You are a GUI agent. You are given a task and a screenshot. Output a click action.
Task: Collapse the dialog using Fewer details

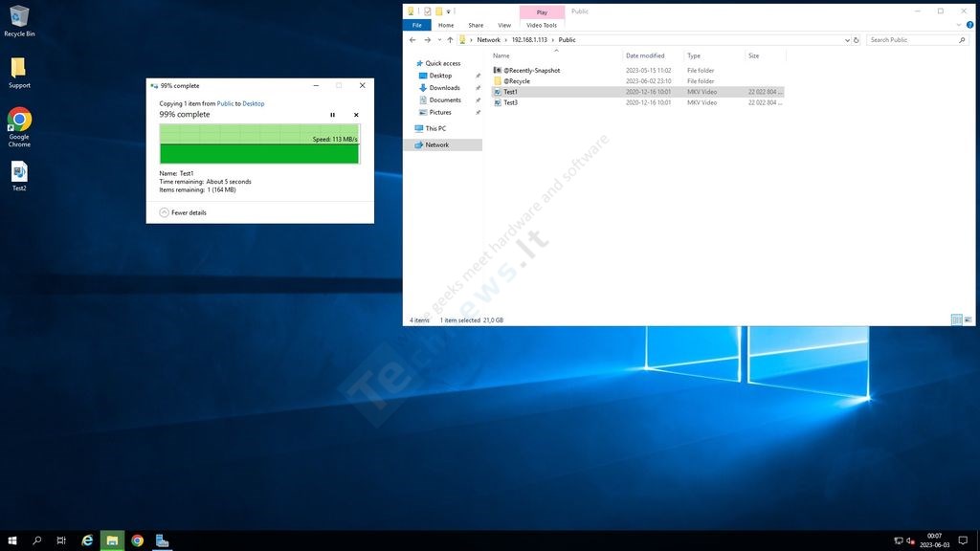(183, 212)
